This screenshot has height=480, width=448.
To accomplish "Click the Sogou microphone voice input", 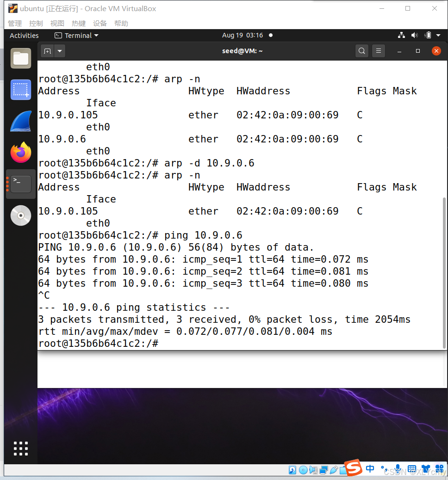I will 398,469.
